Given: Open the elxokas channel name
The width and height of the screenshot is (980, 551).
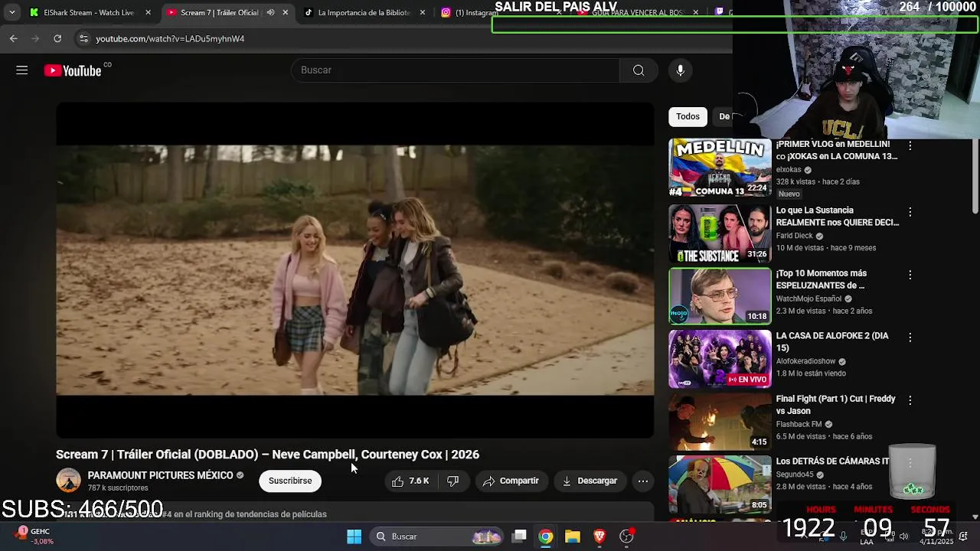Looking at the screenshot, I should pos(789,170).
